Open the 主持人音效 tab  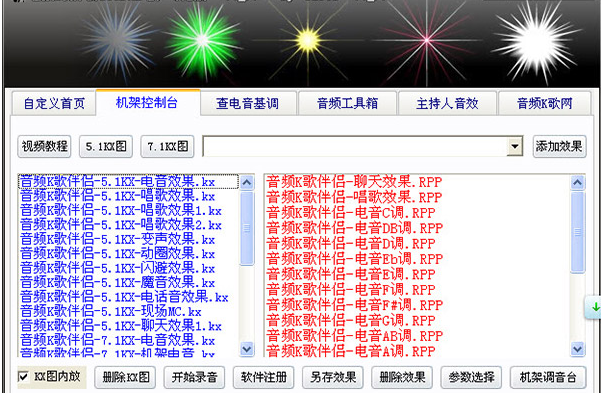click(x=447, y=104)
